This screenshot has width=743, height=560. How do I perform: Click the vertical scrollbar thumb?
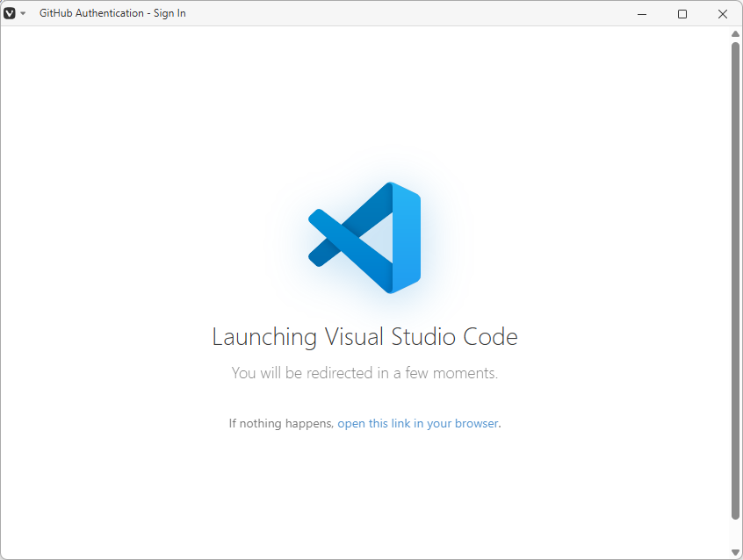pos(735,281)
